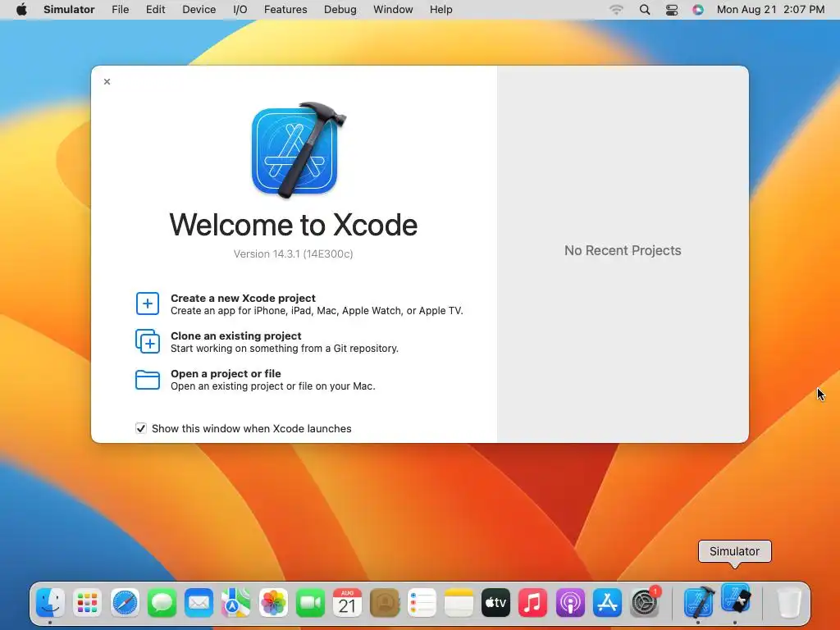Click the date and time in menu bar

tap(770, 10)
